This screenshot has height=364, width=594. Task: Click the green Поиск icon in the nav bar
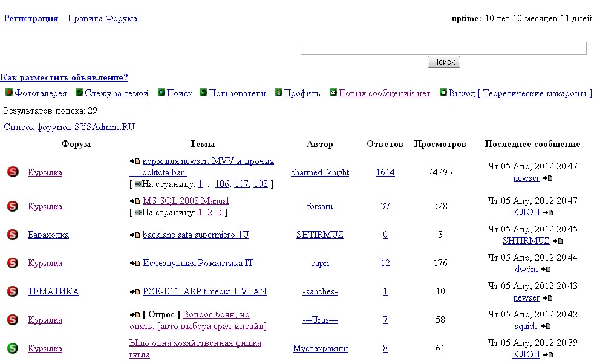[162, 92]
